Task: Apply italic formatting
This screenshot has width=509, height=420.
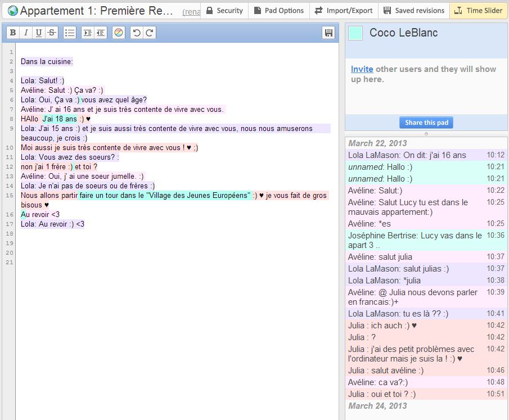Action: tap(26, 33)
